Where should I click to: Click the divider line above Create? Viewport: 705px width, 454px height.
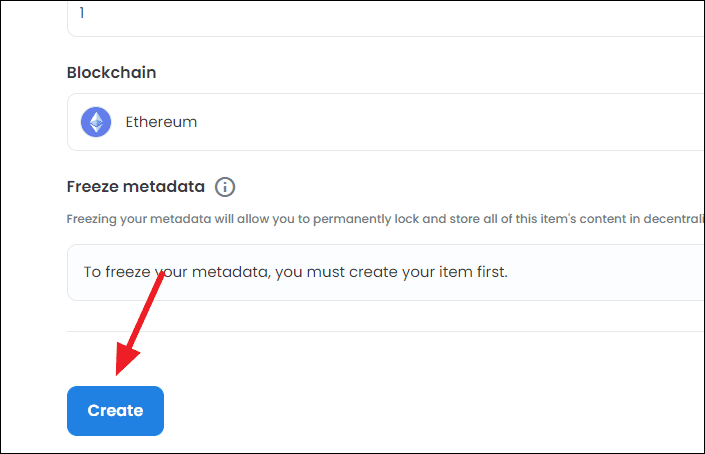385,331
